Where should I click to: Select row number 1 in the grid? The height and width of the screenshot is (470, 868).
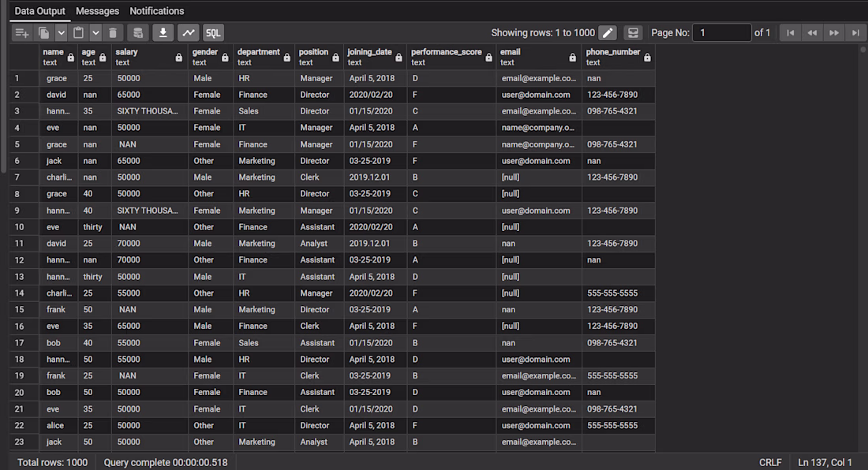tap(24, 79)
